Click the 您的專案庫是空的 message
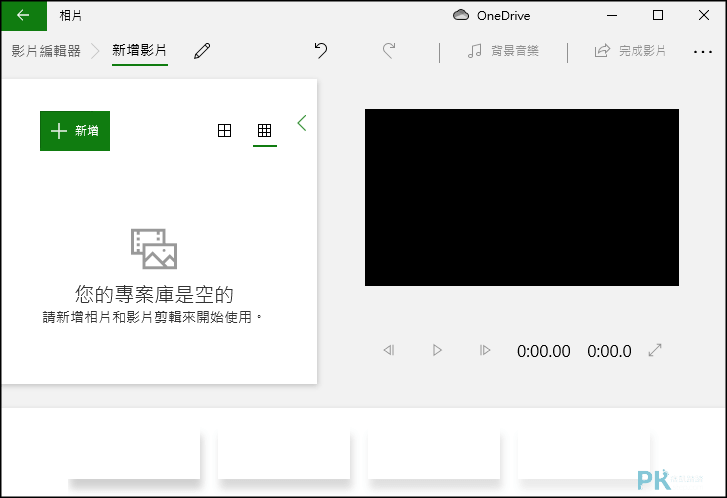 (x=154, y=294)
